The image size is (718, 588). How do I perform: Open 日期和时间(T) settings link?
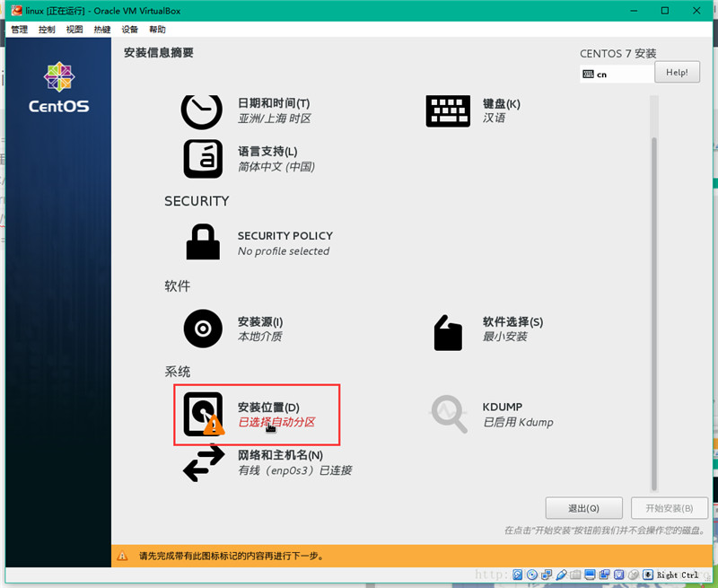tap(274, 103)
